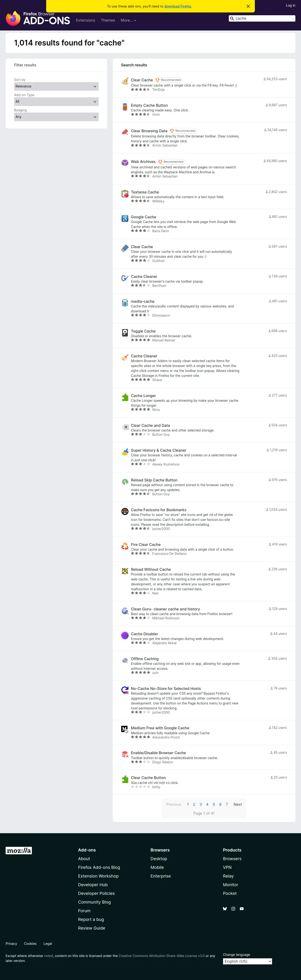Open the Pocket footer link
This screenshot has width=301, height=980.
tap(230, 893)
